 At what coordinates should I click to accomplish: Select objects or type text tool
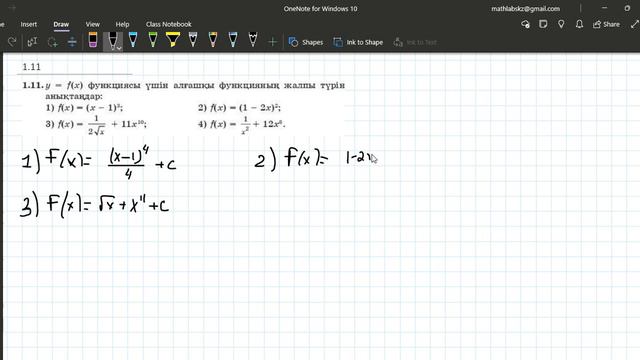tap(32, 42)
